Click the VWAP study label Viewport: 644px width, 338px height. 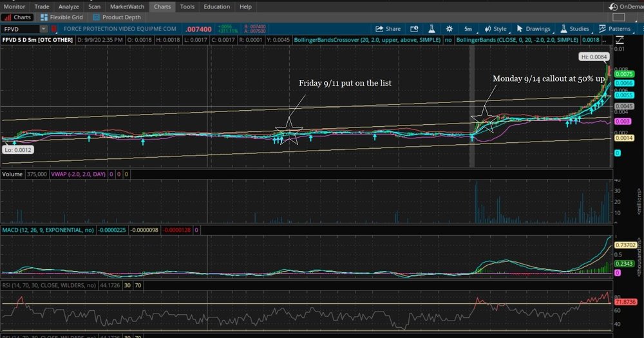(68, 174)
